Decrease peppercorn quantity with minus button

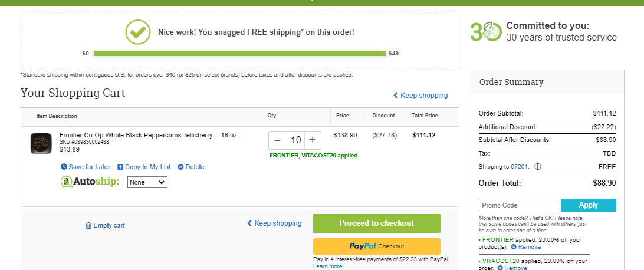277,140
